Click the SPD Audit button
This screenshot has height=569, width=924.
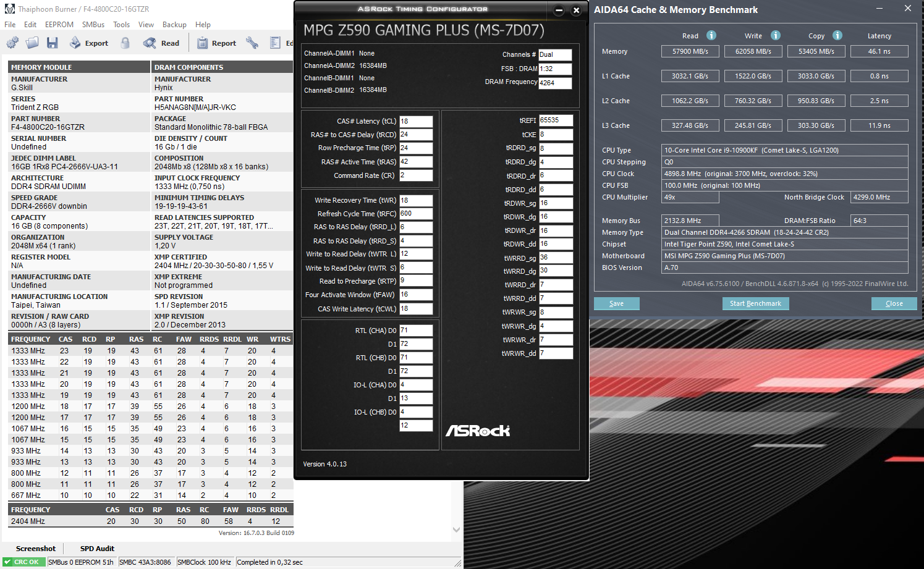coord(97,549)
